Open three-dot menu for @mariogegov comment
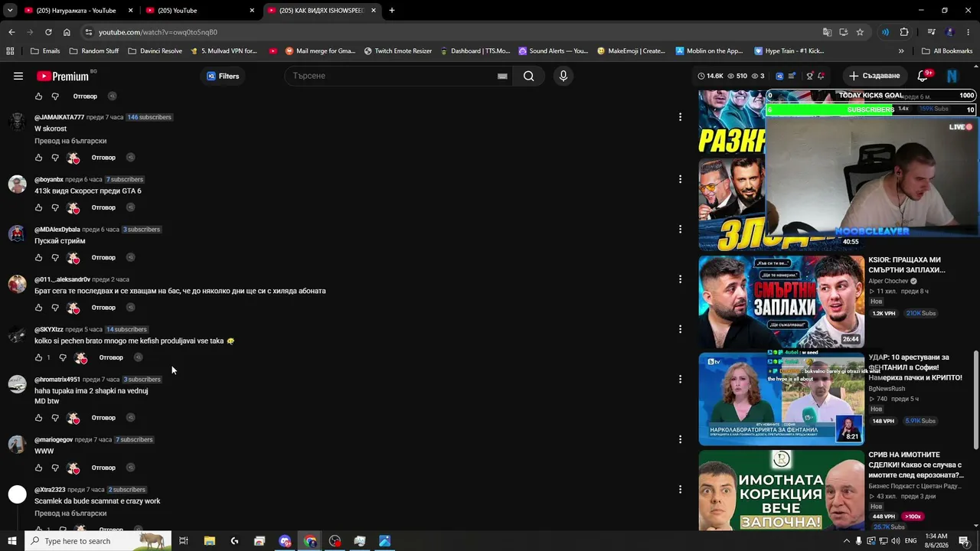Image resolution: width=980 pixels, height=551 pixels. (x=680, y=439)
